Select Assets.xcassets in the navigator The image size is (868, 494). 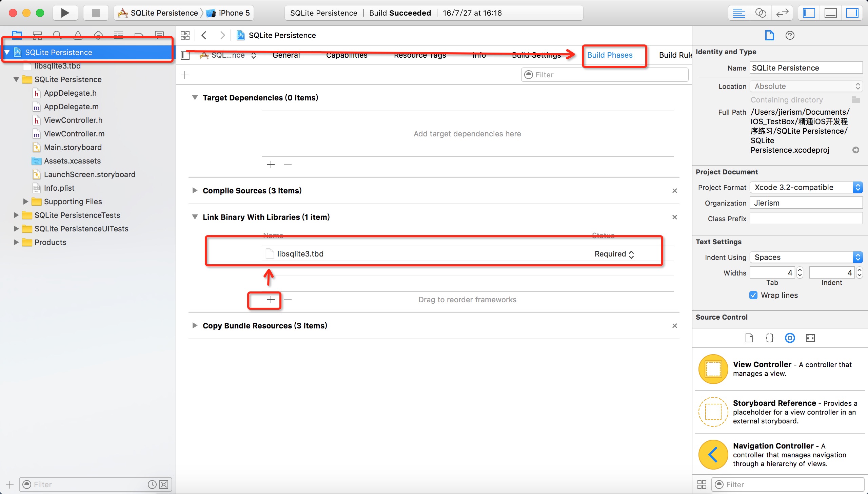[72, 161]
